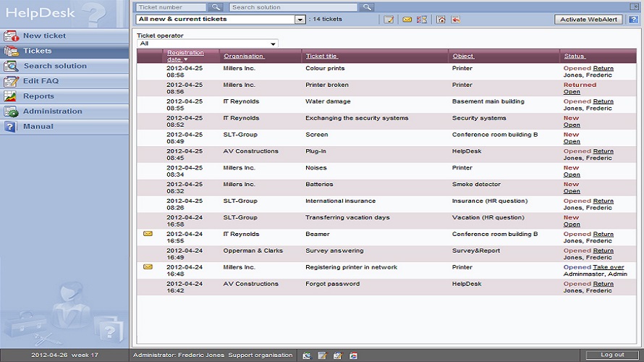Click Open link for Printer broken ticket

click(572, 92)
